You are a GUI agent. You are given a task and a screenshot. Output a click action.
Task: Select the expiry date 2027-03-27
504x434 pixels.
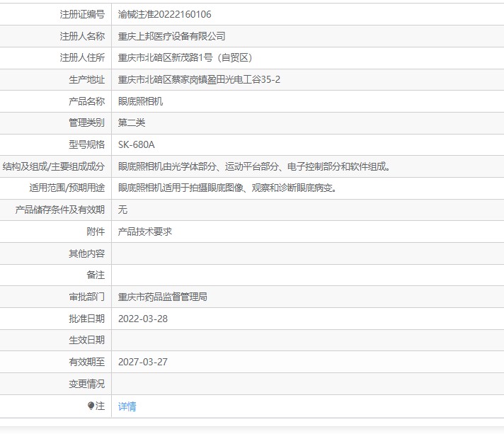pyautogui.click(x=143, y=362)
